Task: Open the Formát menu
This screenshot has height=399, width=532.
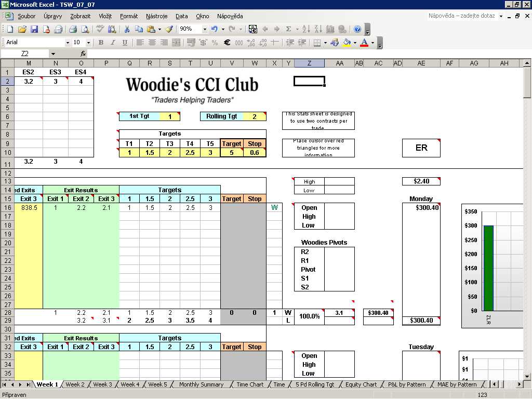Action: click(x=129, y=16)
